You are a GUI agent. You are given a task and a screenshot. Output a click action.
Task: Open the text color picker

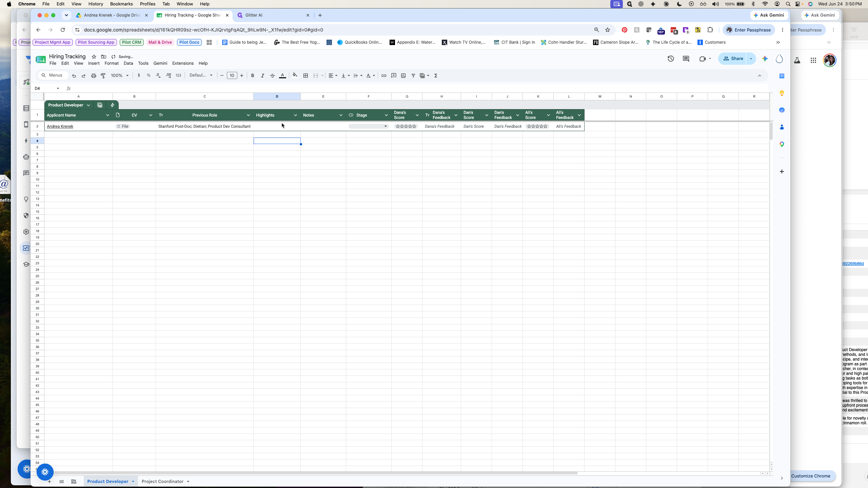click(x=282, y=76)
